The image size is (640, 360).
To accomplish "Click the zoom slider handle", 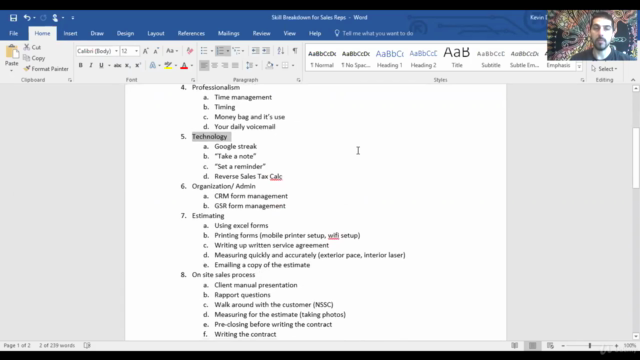I will tap(589, 346).
